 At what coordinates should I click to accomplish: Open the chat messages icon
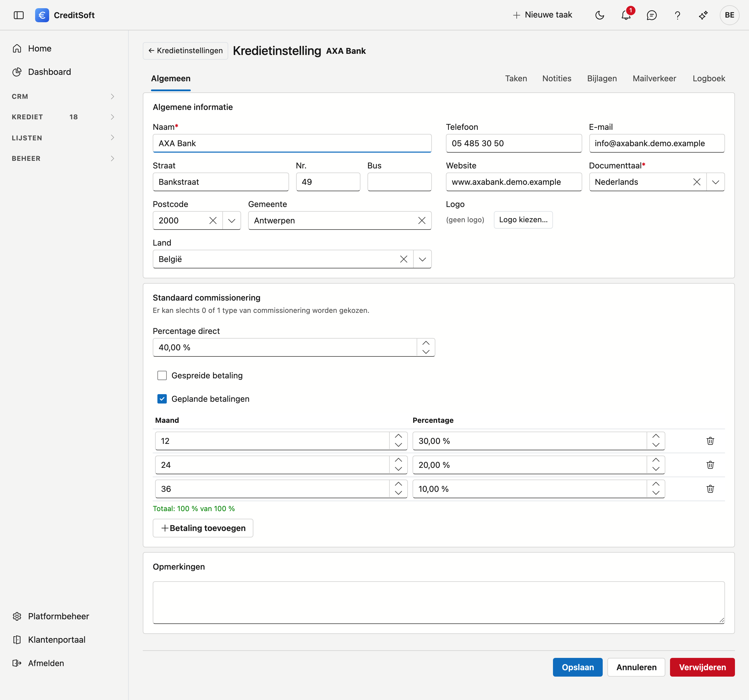pos(651,15)
